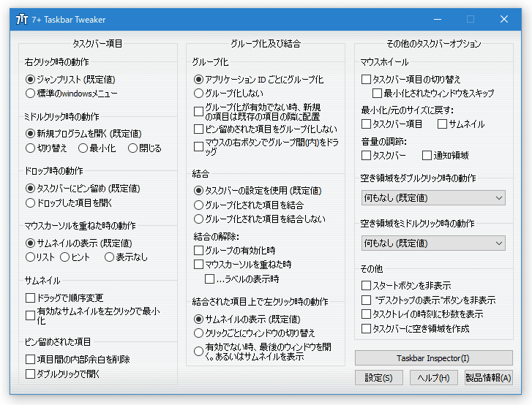This screenshot has width=532, height=405.
Task: Enable マウスカーソルを重ねた時 decombine checkbox
Action: [x=198, y=265]
